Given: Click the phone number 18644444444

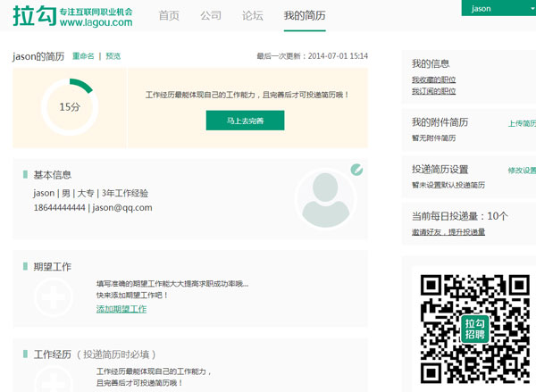Looking at the screenshot, I should [x=60, y=207].
